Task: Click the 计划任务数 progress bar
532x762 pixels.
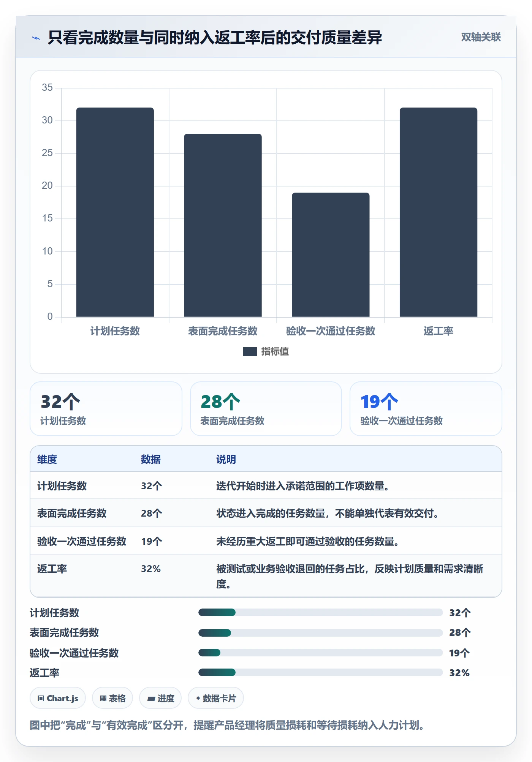Action: point(321,612)
